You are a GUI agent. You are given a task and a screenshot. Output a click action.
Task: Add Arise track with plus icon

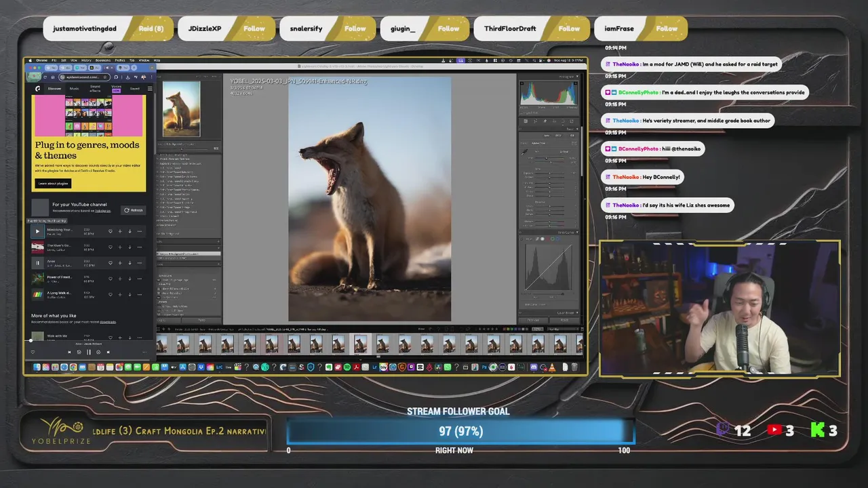tap(120, 262)
